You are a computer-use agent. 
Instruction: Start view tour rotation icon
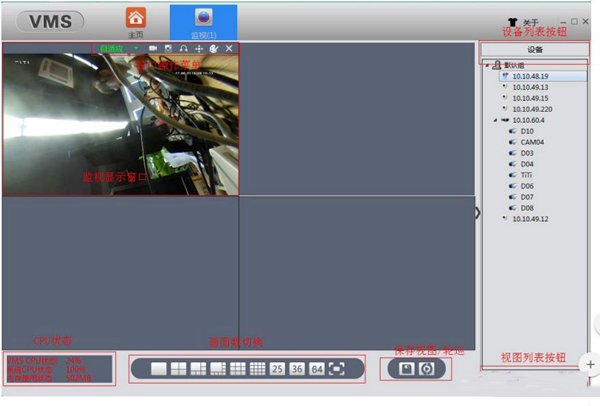(x=429, y=368)
